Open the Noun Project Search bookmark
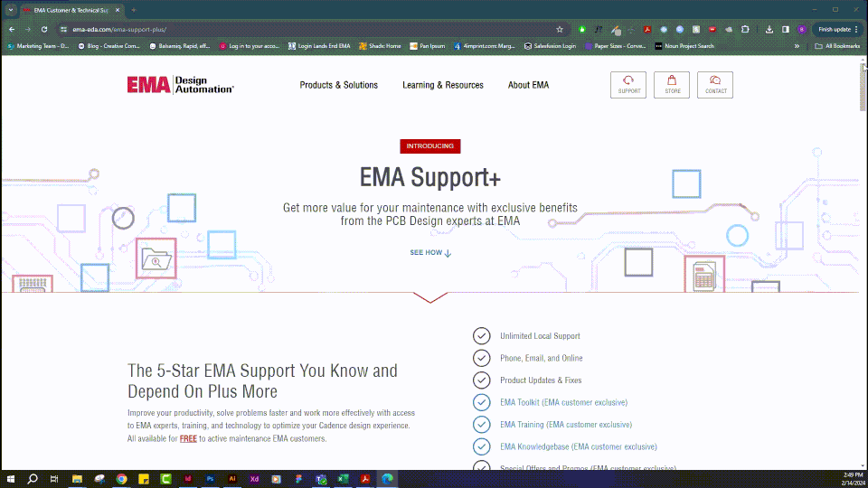Viewport: 868px width, 488px height. click(684, 46)
